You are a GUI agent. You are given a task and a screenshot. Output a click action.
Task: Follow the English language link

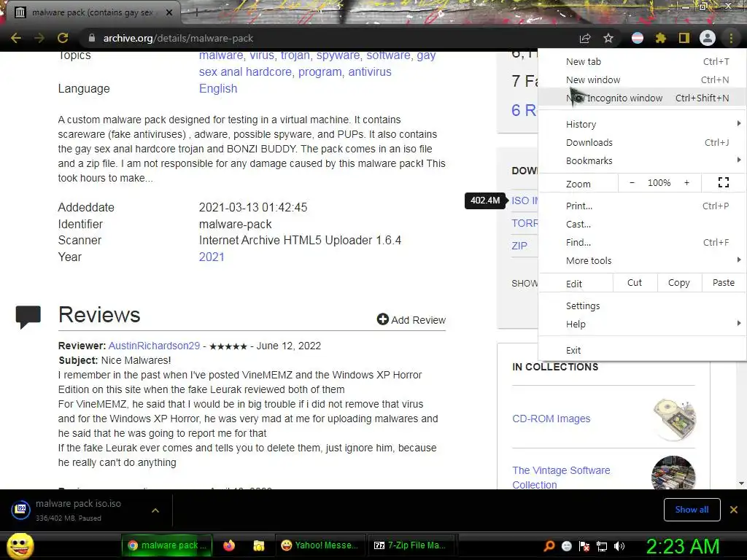pyautogui.click(x=217, y=88)
